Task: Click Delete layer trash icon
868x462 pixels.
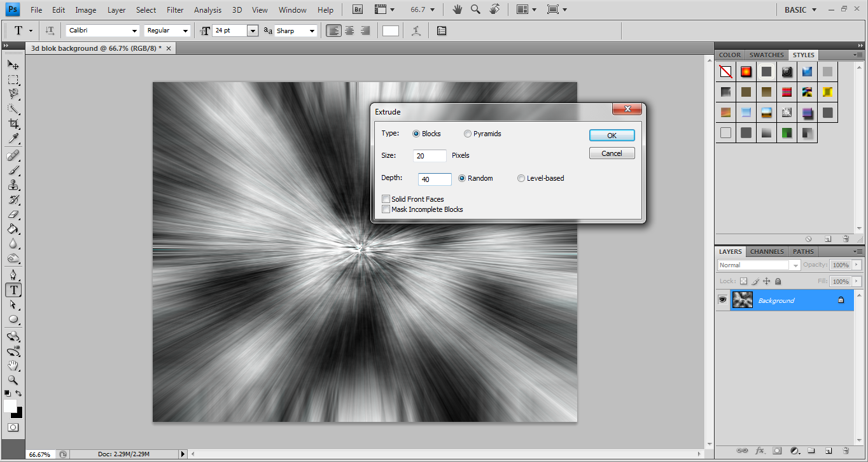Action: [x=846, y=451]
